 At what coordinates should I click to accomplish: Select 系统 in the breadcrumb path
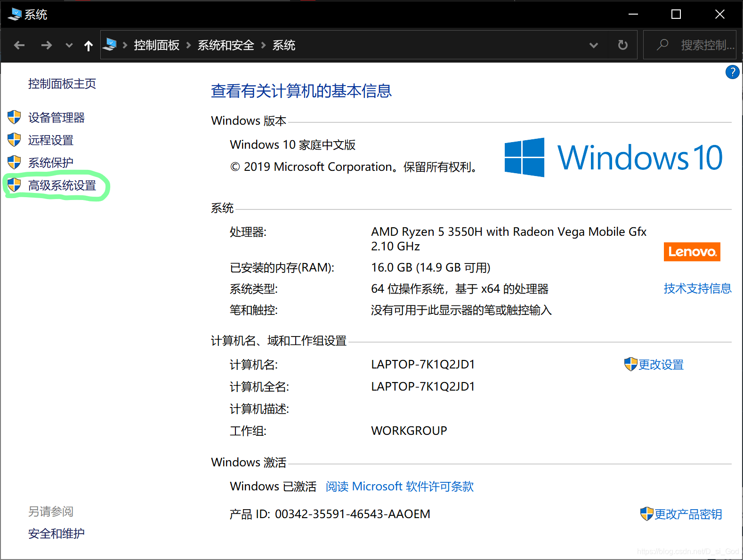pyautogui.click(x=284, y=45)
